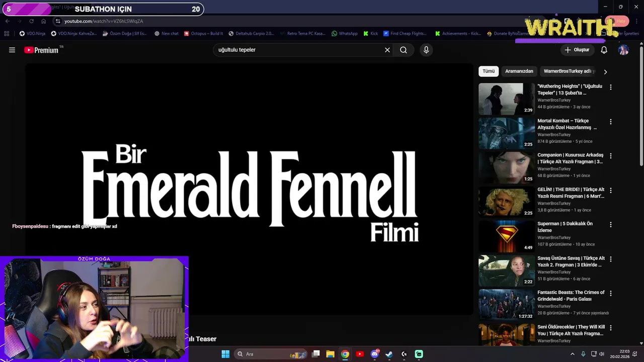Screen dimensions: 644x362
Task: Click the video player area
Action: (249, 189)
